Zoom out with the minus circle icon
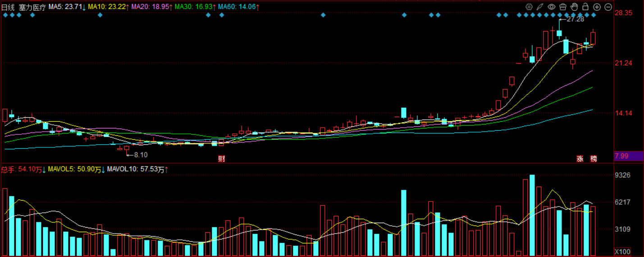 pos(608,7)
